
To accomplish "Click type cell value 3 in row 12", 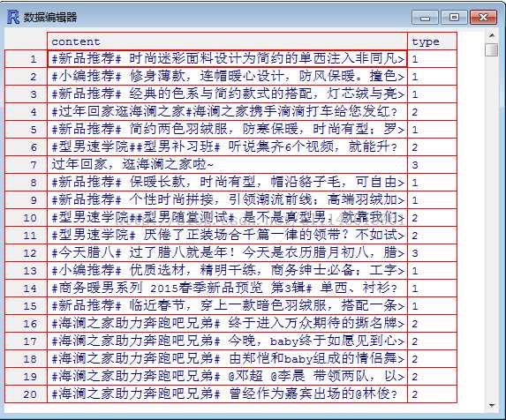I will 432,253.
